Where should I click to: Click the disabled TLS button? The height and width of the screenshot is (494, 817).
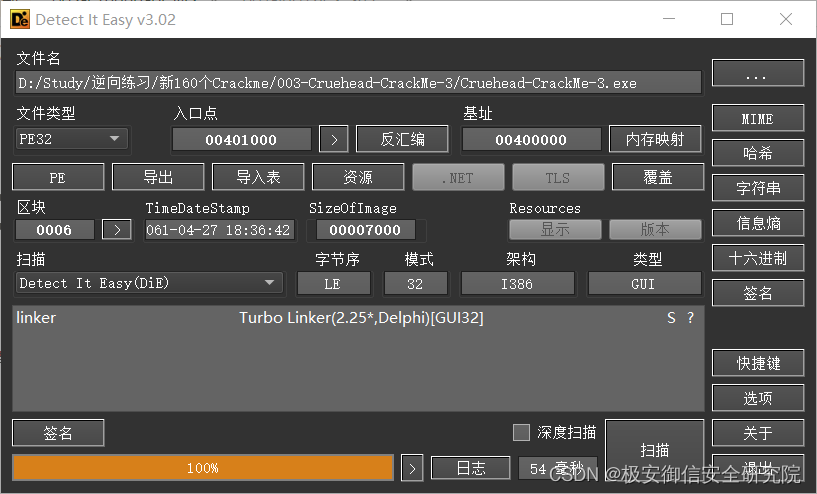[x=558, y=178]
